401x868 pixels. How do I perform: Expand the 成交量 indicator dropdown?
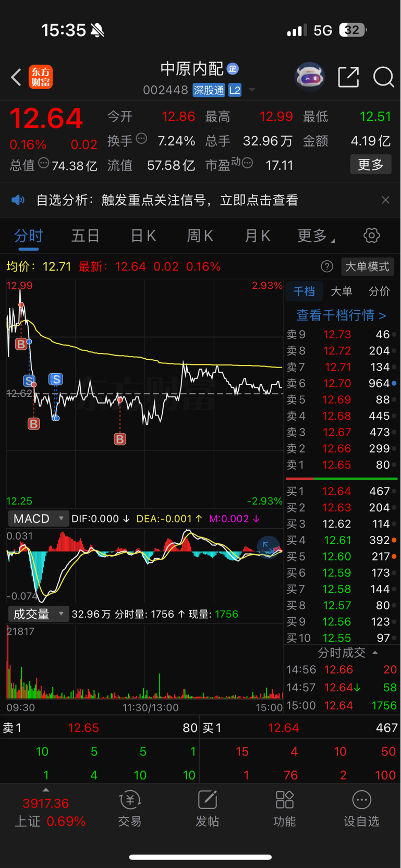(x=38, y=614)
